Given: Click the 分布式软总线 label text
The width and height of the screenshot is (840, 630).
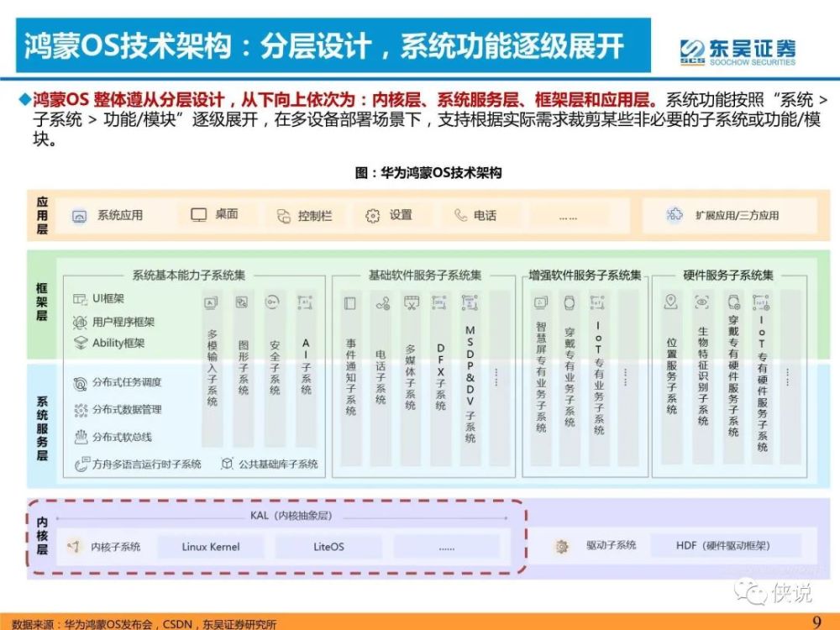Looking at the screenshot, I should 122,437.
